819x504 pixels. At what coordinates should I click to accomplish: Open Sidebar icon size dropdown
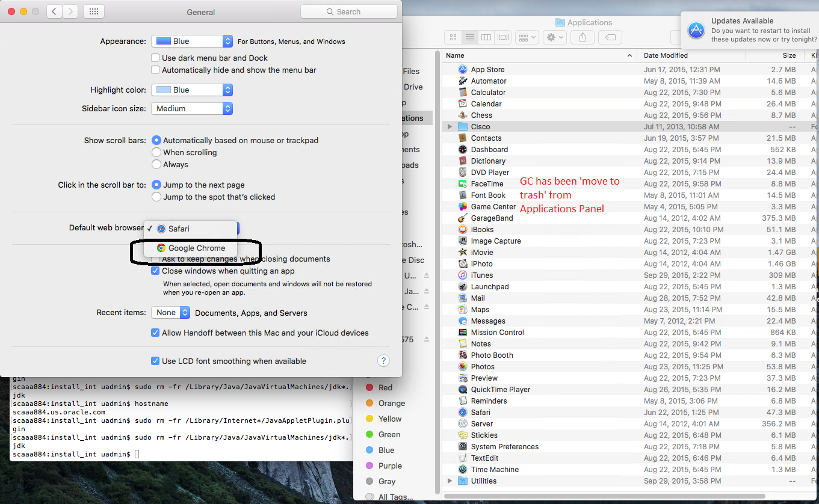pos(192,109)
